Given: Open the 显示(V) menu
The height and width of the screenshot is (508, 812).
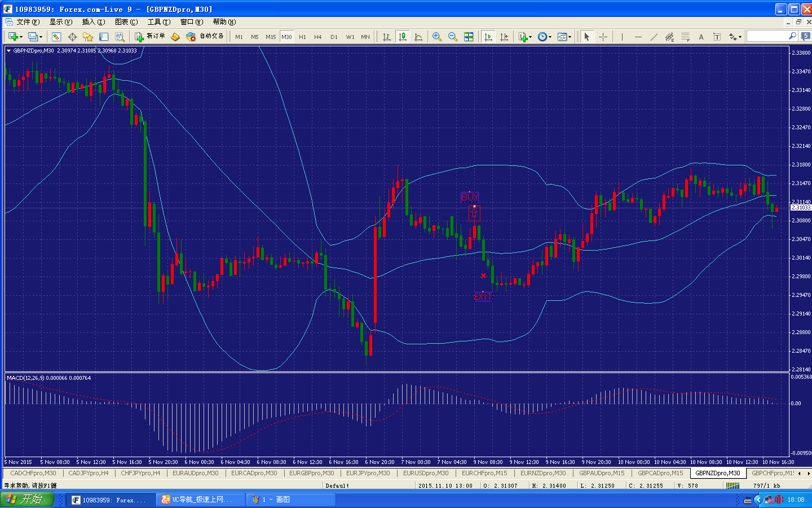Looking at the screenshot, I should (61, 22).
